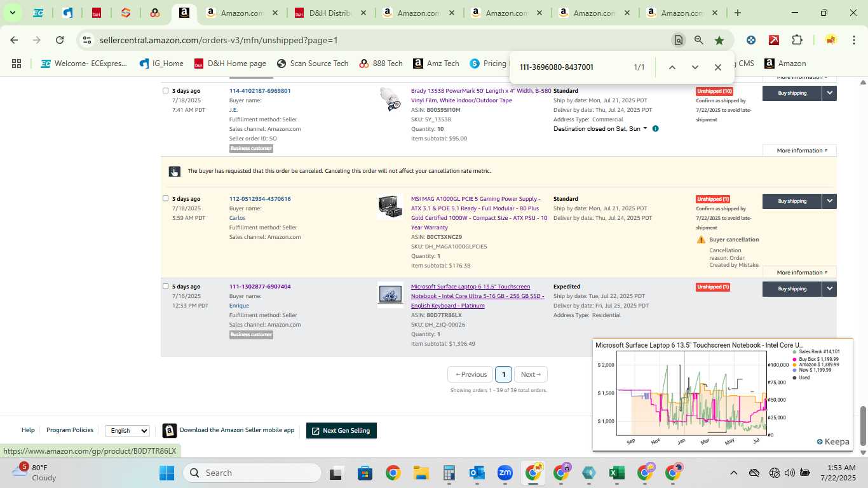Screen dimensions: 868x488
Task: Go to next find result
Action: (x=695, y=67)
